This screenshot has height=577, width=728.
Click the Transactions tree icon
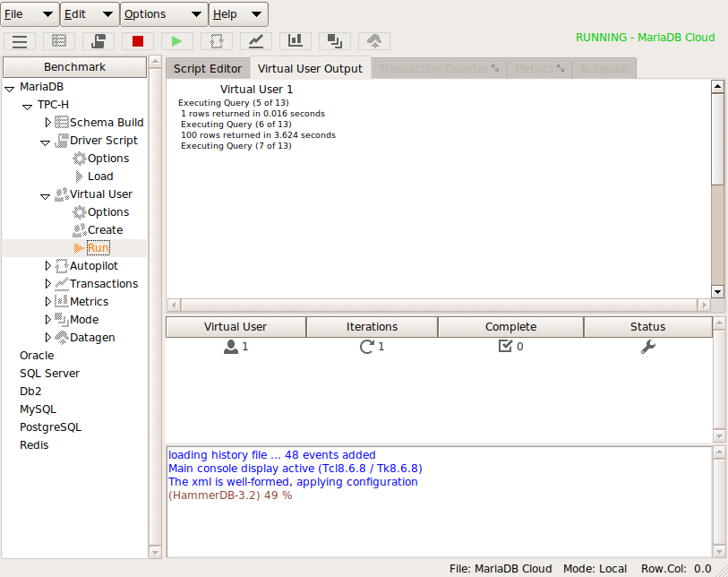[61, 284]
